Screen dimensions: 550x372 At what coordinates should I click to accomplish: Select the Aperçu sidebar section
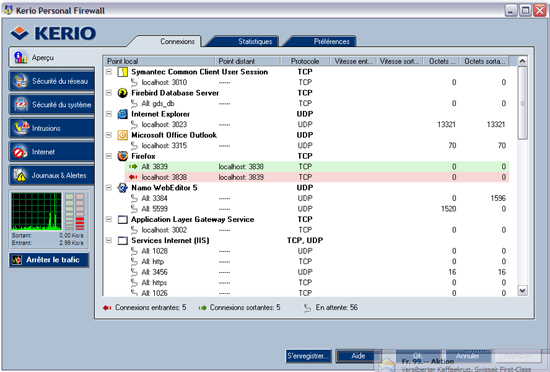coord(52,58)
